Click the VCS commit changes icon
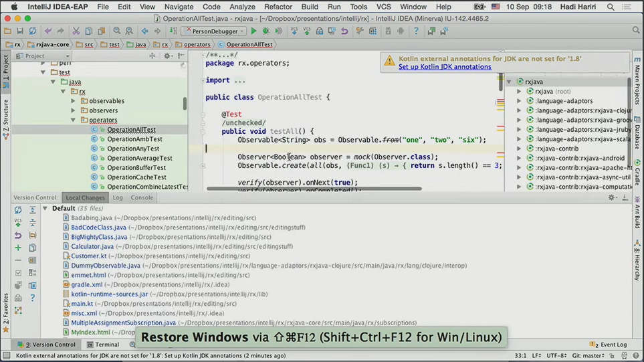This screenshot has width=644, height=362. (307, 31)
